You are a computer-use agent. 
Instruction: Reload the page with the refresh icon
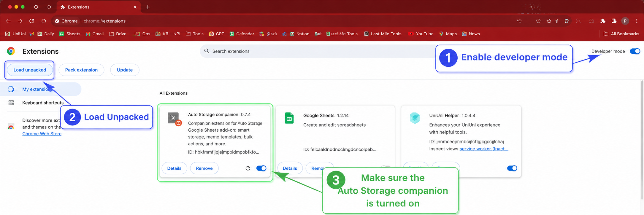coord(31,21)
